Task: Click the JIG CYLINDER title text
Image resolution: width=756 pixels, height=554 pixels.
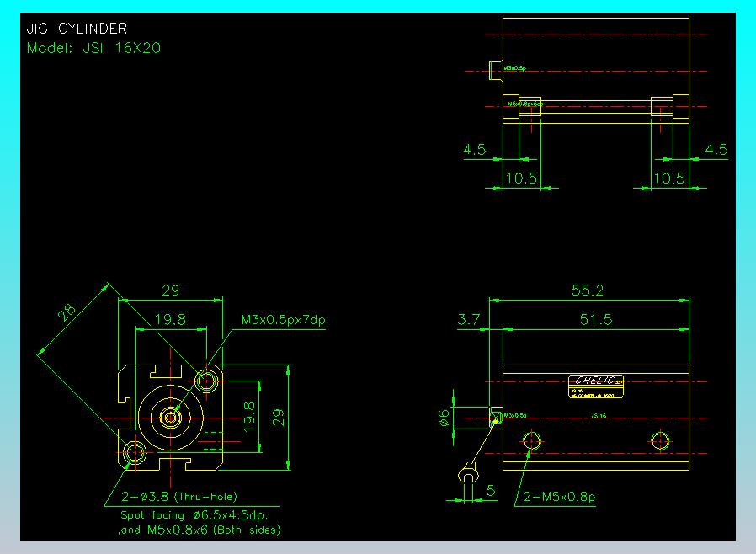Action: coord(77,29)
